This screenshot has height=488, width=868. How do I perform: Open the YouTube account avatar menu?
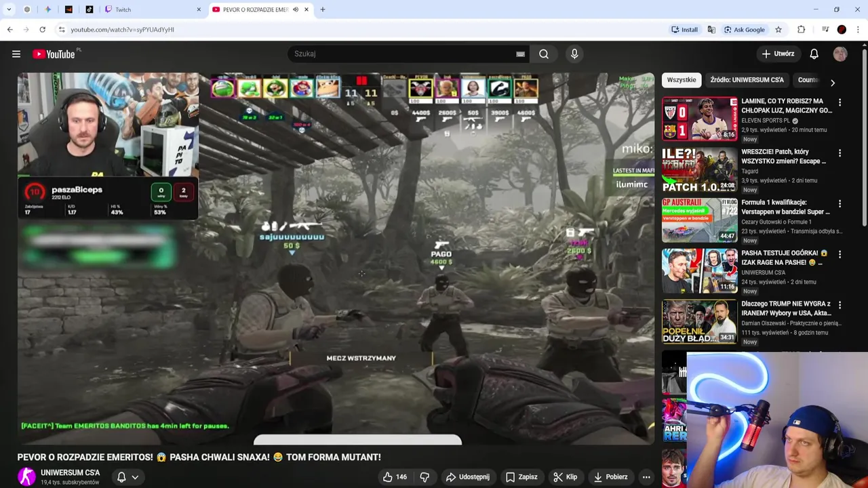click(x=840, y=54)
